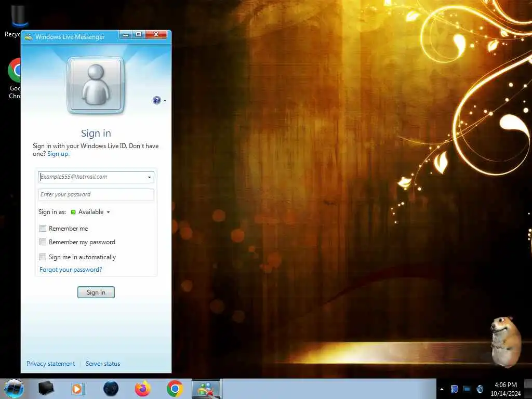Open the 4:06 PM clock
The height and width of the screenshot is (399, 532).
pos(506,389)
